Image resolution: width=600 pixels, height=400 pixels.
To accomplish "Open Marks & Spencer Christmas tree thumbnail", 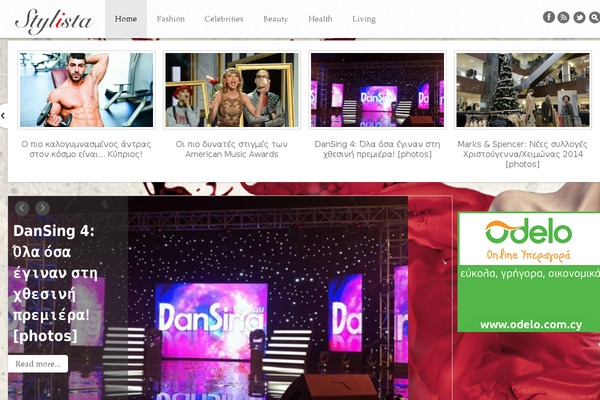I will point(523,90).
